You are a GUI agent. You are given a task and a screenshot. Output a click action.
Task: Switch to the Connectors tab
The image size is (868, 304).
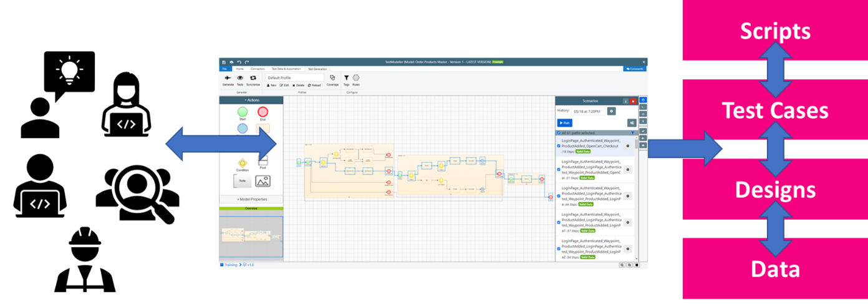258,69
